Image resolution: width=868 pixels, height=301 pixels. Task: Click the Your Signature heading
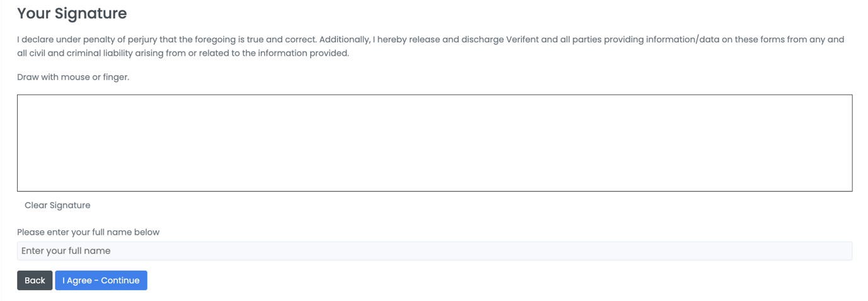(72, 13)
